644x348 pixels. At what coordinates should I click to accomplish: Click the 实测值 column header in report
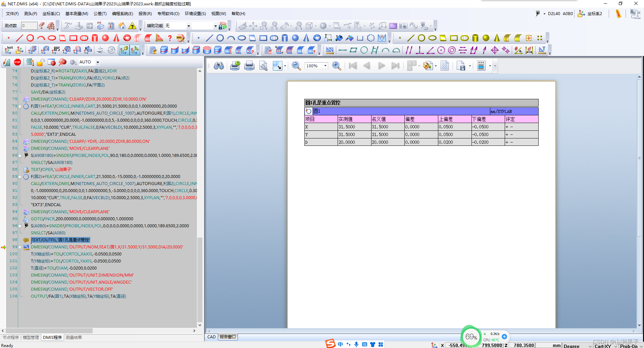(x=354, y=119)
